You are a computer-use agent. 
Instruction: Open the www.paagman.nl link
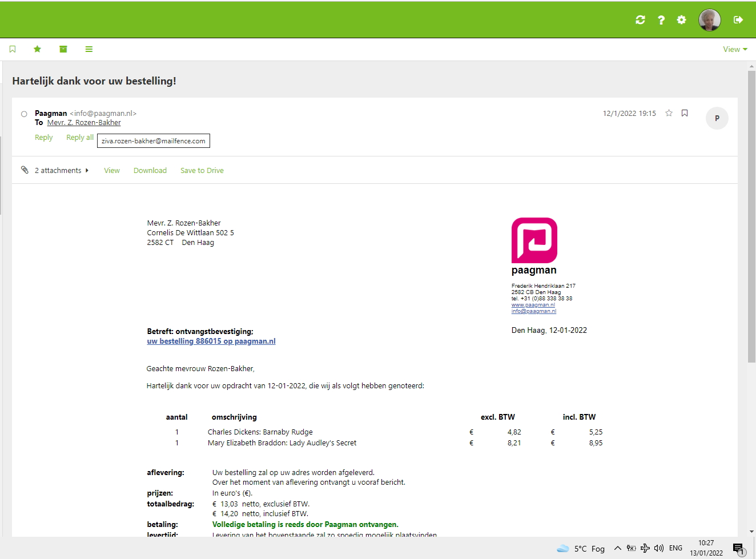(x=533, y=305)
